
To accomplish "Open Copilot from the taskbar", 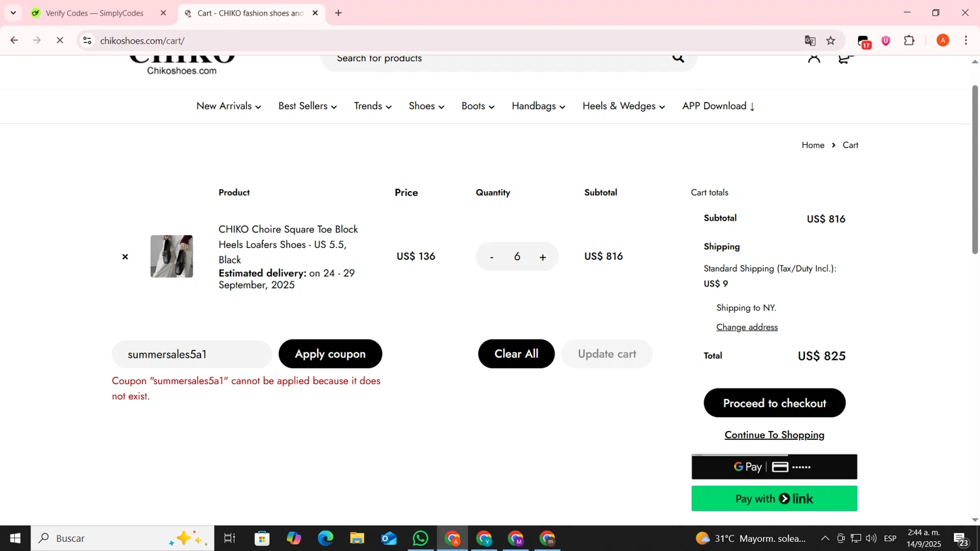I will [294, 539].
